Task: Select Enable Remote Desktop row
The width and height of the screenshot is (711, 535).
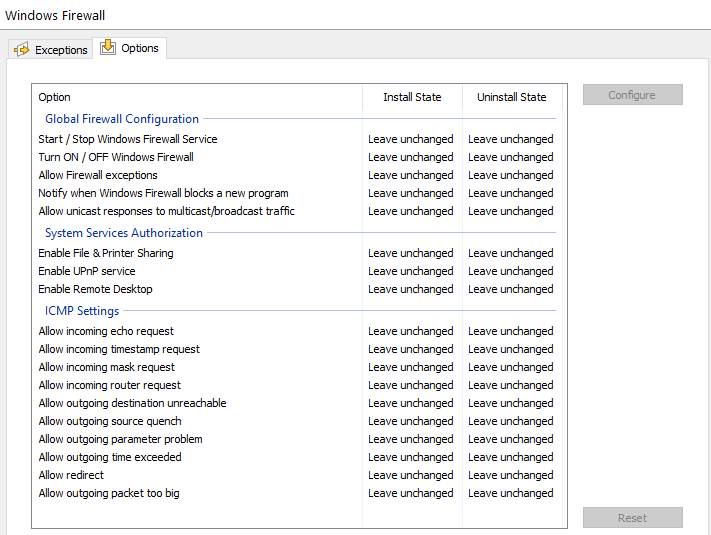Action: [297, 289]
